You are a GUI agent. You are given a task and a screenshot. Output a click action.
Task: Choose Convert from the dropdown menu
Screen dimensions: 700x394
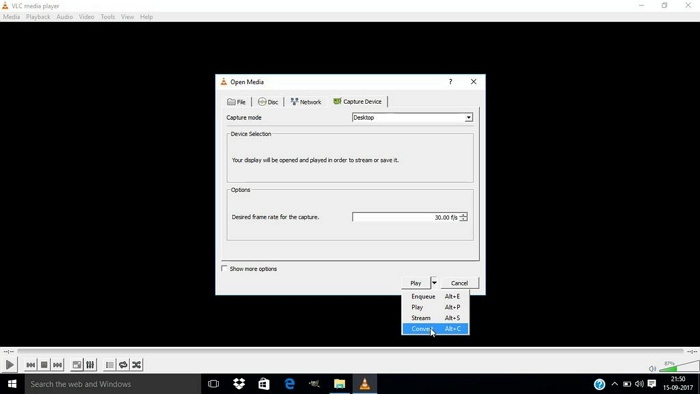tap(435, 329)
